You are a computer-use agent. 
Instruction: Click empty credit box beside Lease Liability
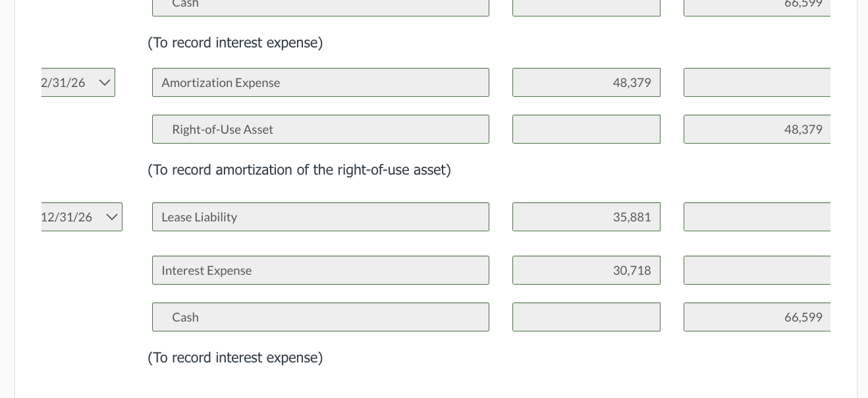click(x=757, y=217)
